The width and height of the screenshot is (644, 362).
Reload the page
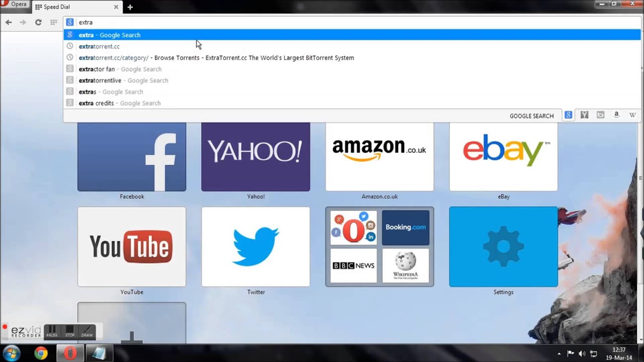click(38, 22)
